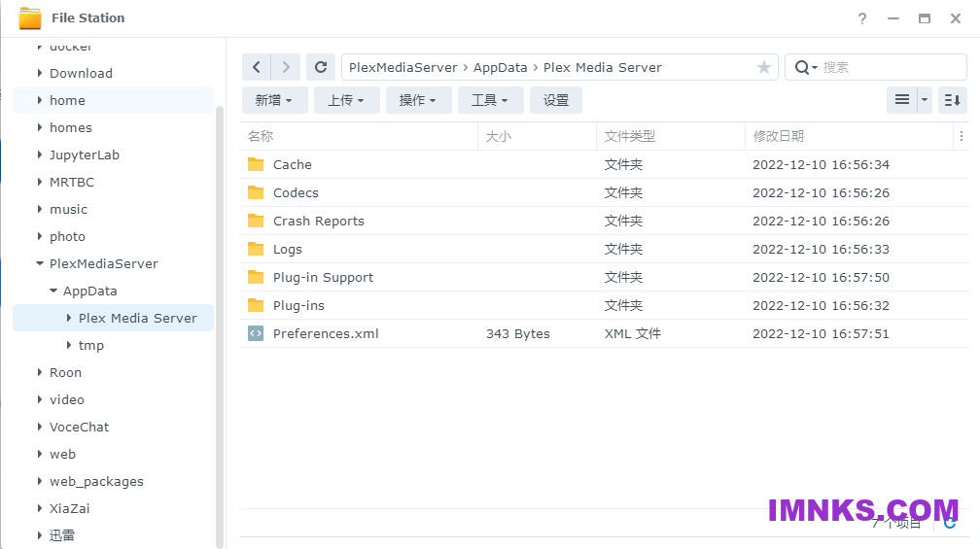This screenshot has height=549, width=980.
Task: Select the Cache folder name
Action: point(292,164)
